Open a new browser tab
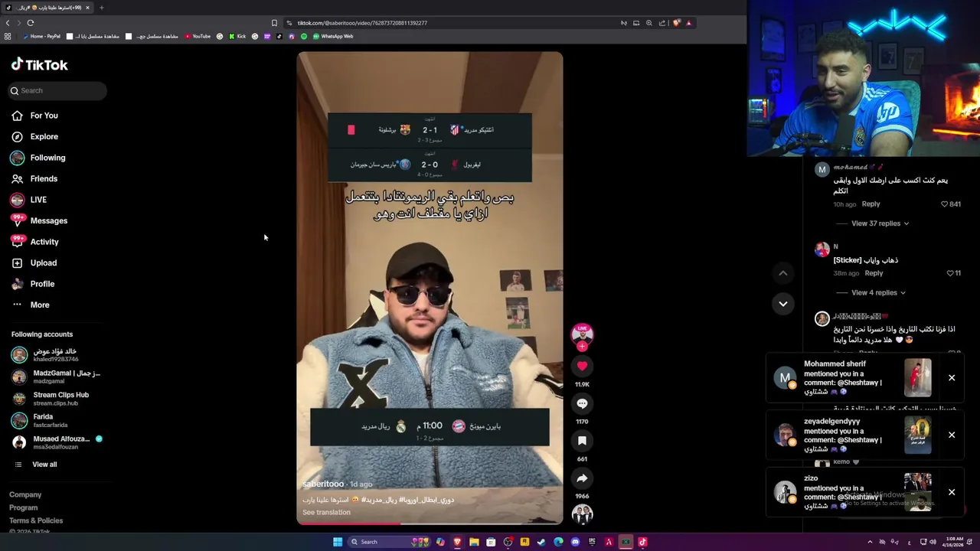The width and height of the screenshot is (980, 551). point(101,8)
